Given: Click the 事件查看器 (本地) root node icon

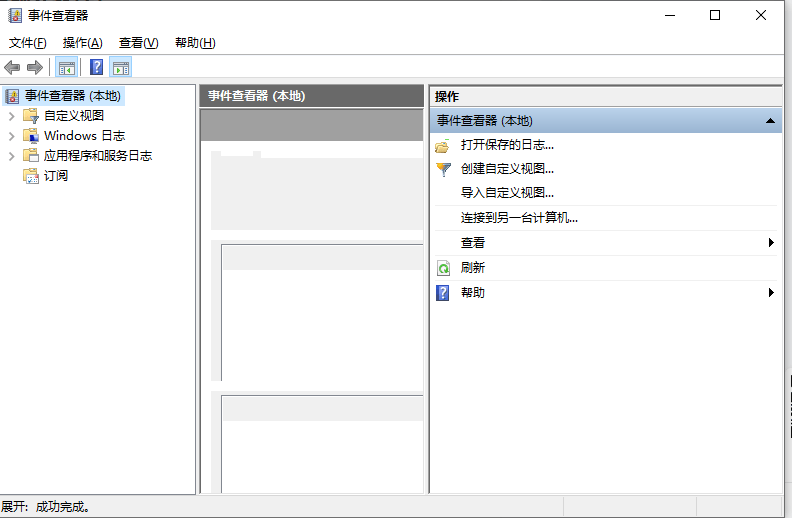Looking at the screenshot, I should 12,96.
